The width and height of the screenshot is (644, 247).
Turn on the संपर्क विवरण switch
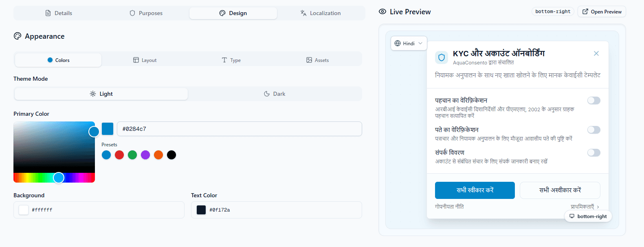coord(593,153)
